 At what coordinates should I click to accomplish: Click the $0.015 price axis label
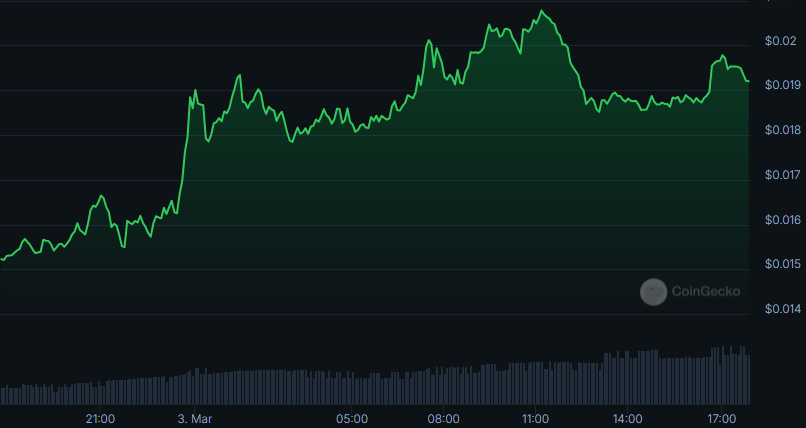tap(782, 264)
